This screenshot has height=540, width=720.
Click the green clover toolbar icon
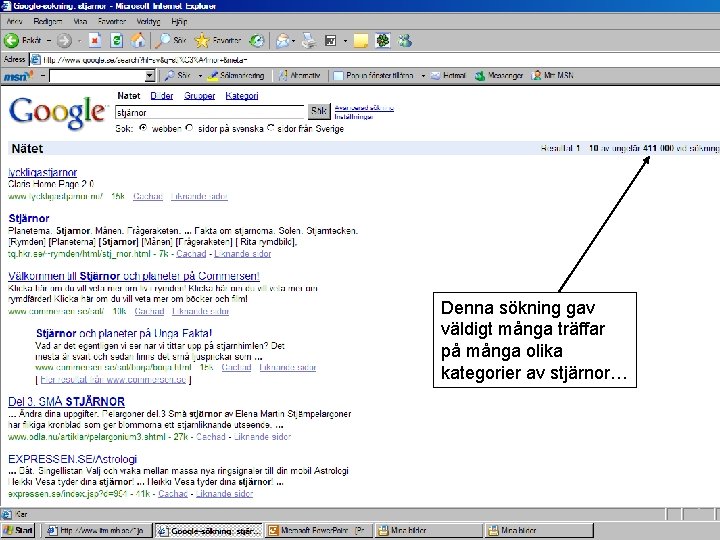[382, 41]
